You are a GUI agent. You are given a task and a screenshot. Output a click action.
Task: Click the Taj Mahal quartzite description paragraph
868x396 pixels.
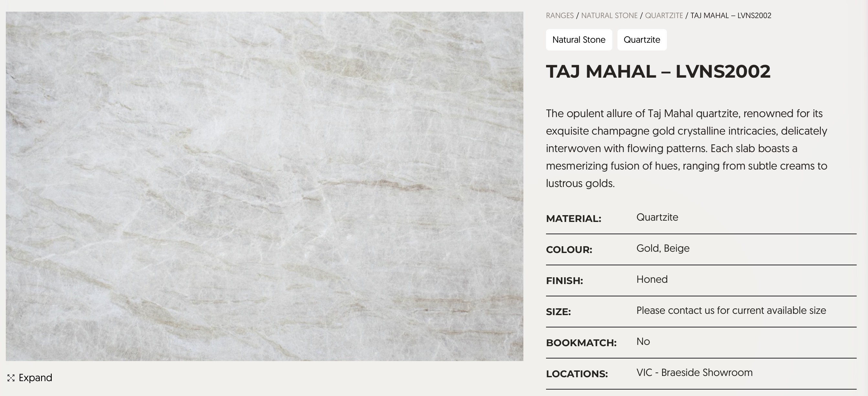(687, 148)
